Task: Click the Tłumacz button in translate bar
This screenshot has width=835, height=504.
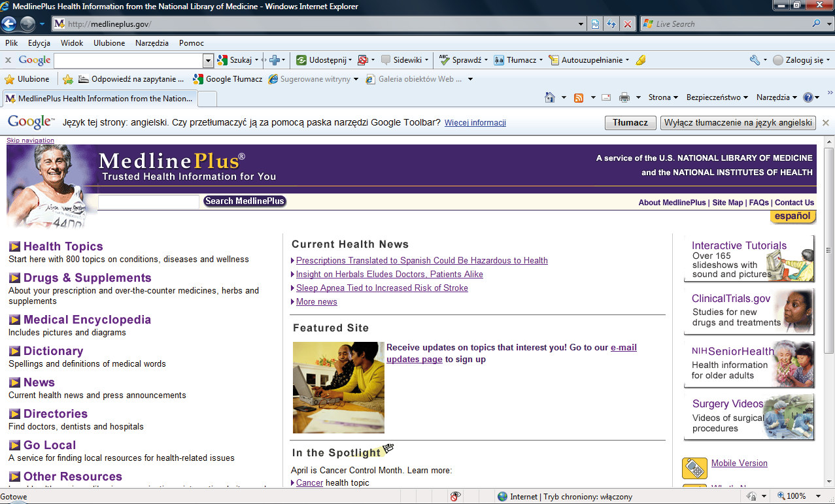Action: click(x=630, y=122)
